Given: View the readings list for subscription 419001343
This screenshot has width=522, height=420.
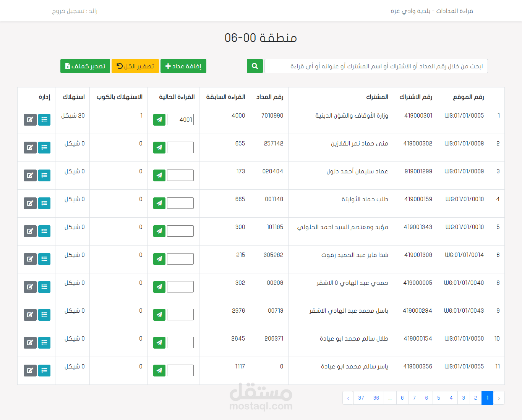Looking at the screenshot, I should click(x=44, y=231).
